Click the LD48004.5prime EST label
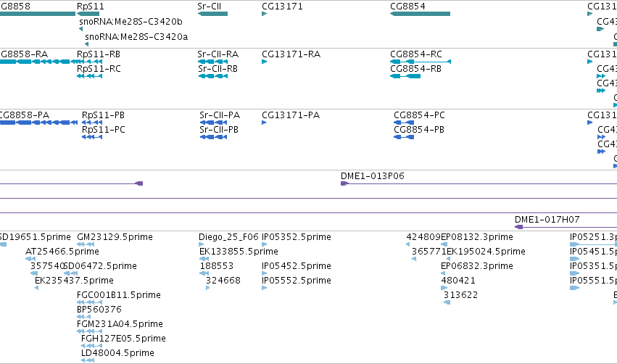The width and height of the screenshot is (617, 364). 117,352
